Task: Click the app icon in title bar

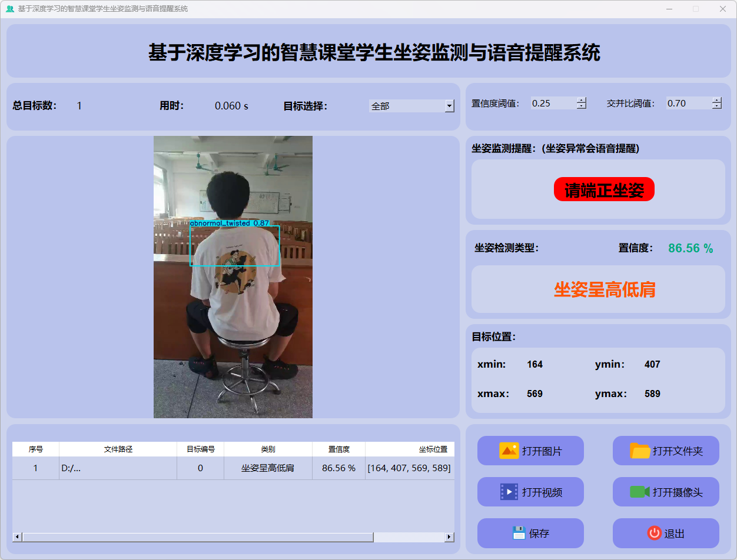Action: point(9,9)
